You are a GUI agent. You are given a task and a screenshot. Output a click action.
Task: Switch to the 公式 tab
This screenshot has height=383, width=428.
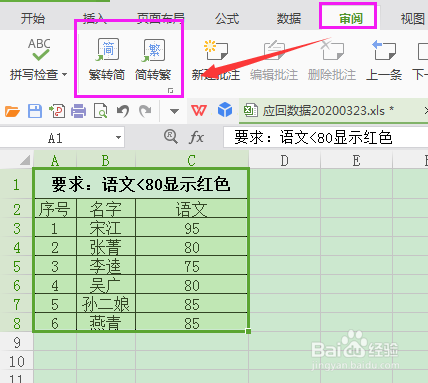tap(227, 18)
